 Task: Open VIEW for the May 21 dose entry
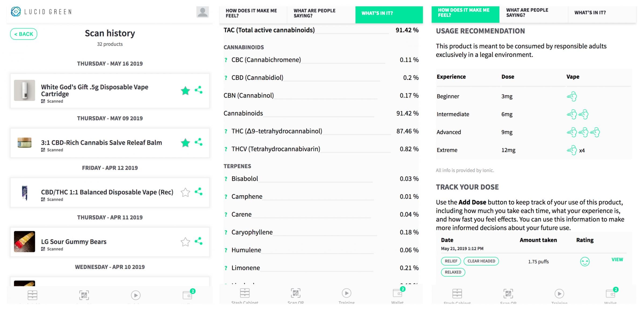617,259
